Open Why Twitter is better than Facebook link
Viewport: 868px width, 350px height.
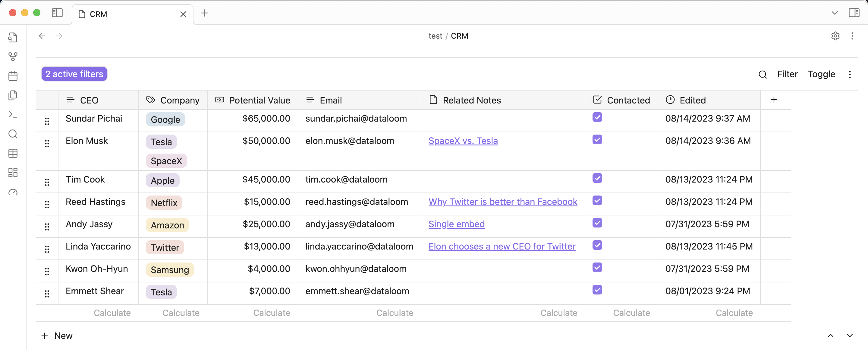[503, 202]
